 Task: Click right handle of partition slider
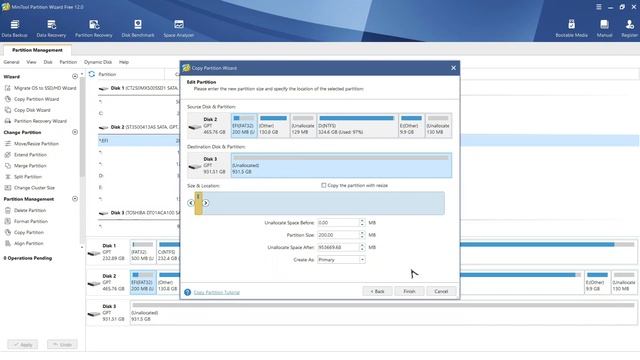coord(206,203)
